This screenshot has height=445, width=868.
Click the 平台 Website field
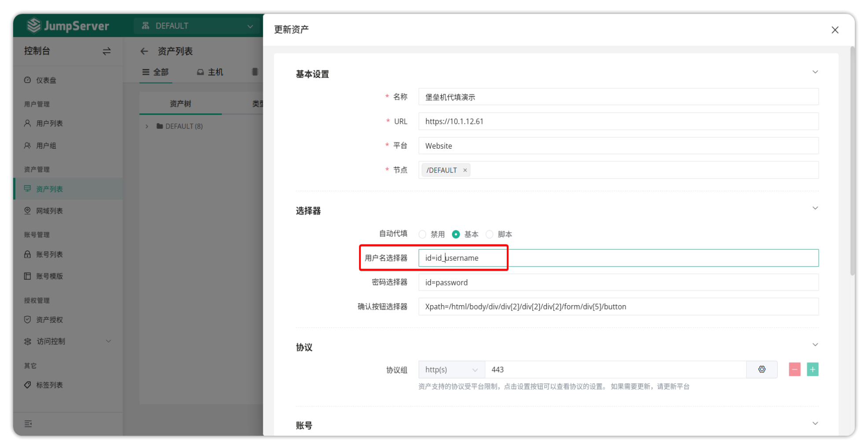coord(618,146)
